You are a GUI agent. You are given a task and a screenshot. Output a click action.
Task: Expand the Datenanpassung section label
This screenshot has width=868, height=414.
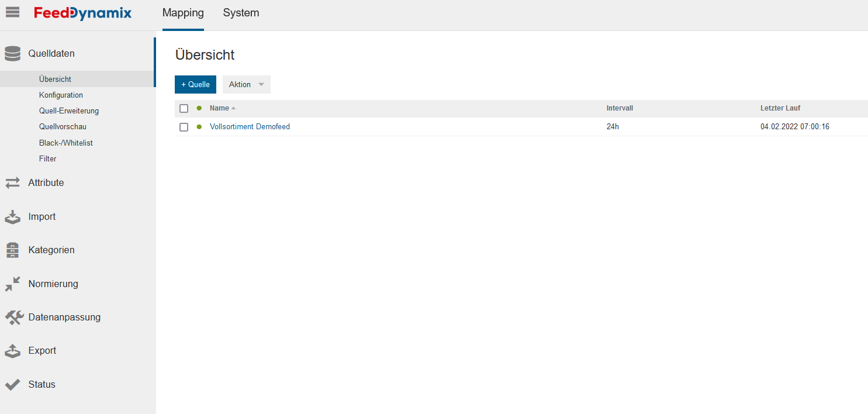coord(64,318)
